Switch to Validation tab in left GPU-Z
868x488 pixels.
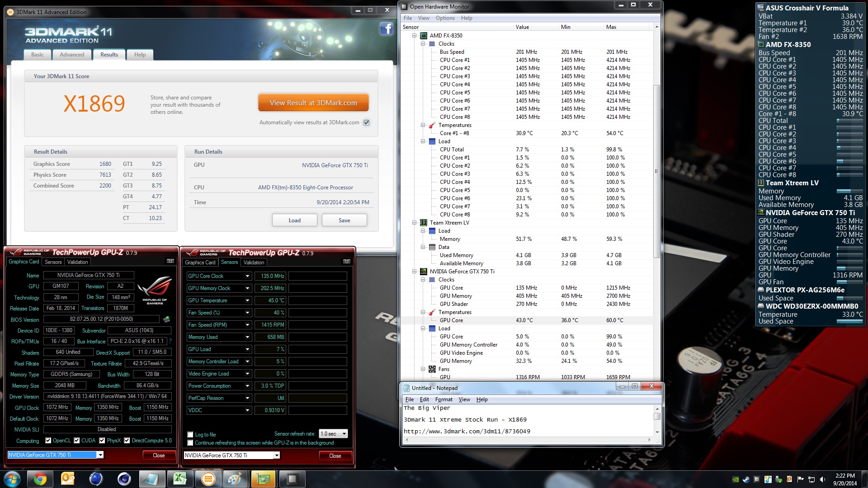78,262
